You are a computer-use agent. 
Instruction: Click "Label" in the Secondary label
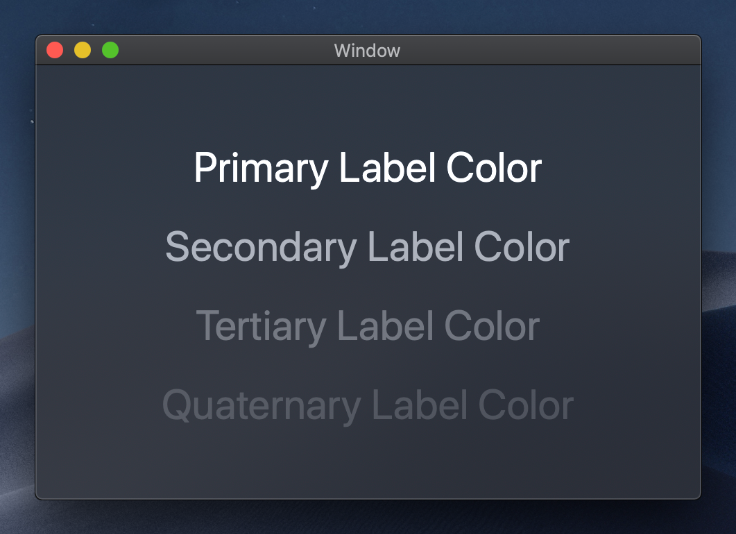pos(415,247)
